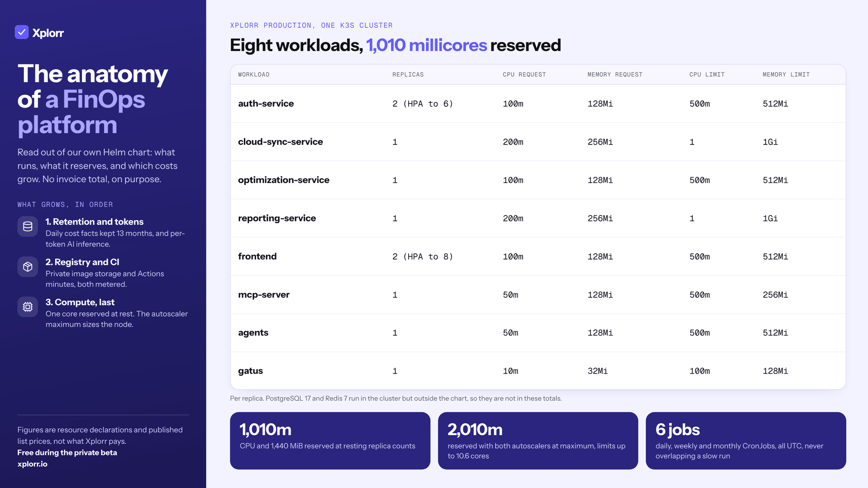Click the database icon beside Retention and tokens
Image resolution: width=868 pixels, height=488 pixels.
[x=27, y=226]
